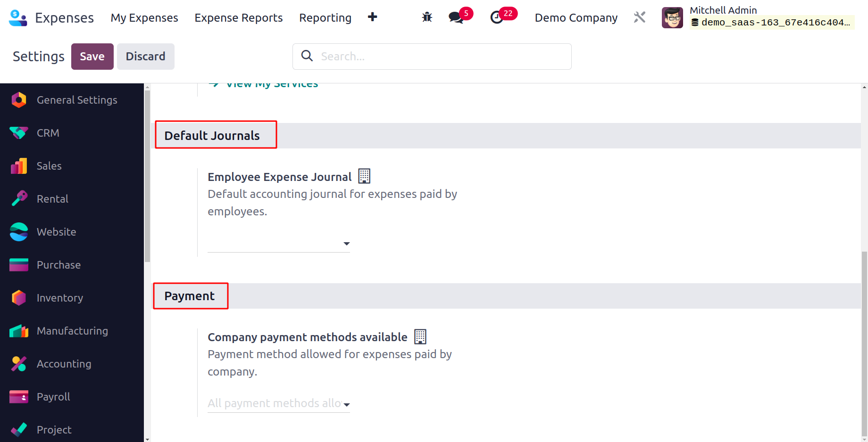Click the Accounting icon
868x442 pixels.
coord(19,364)
